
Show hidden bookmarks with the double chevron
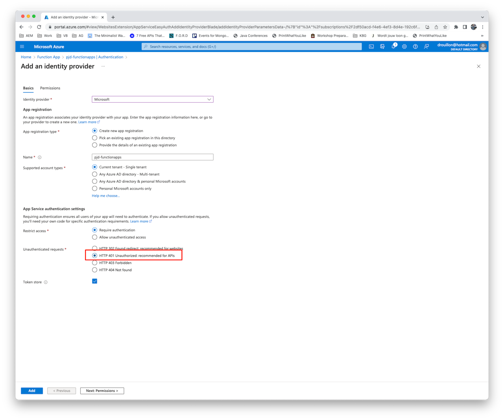[482, 36]
